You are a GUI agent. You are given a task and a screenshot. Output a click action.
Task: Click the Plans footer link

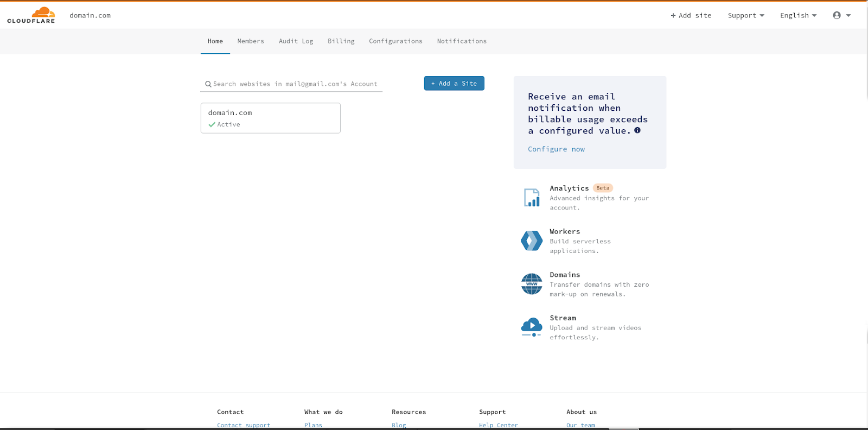313,425
